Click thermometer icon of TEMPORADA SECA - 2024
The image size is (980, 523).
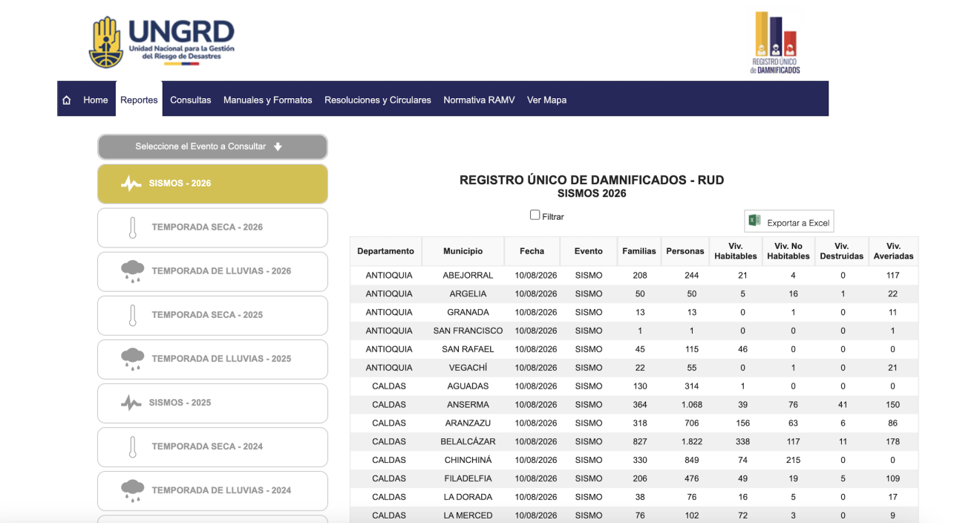(132, 446)
